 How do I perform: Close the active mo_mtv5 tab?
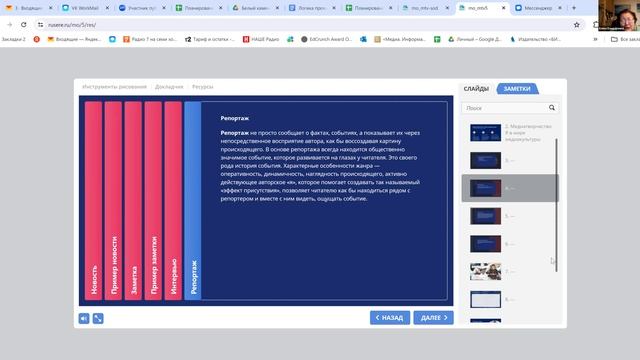503,8
